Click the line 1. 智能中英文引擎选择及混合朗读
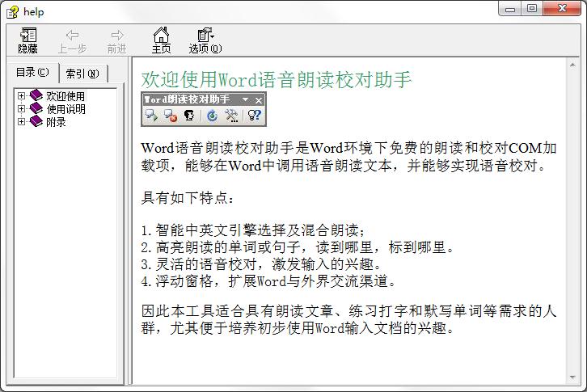This screenshot has width=587, height=392. (253, 230)
